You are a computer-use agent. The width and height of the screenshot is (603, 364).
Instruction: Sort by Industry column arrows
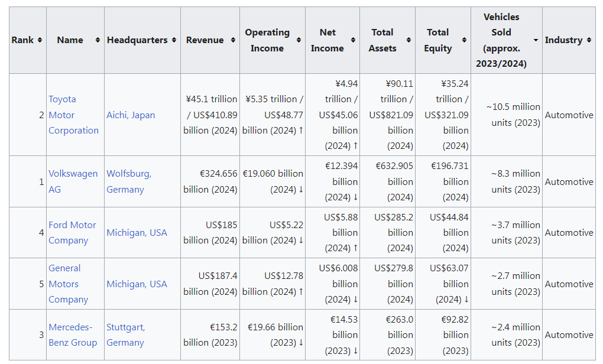[589, 40]
